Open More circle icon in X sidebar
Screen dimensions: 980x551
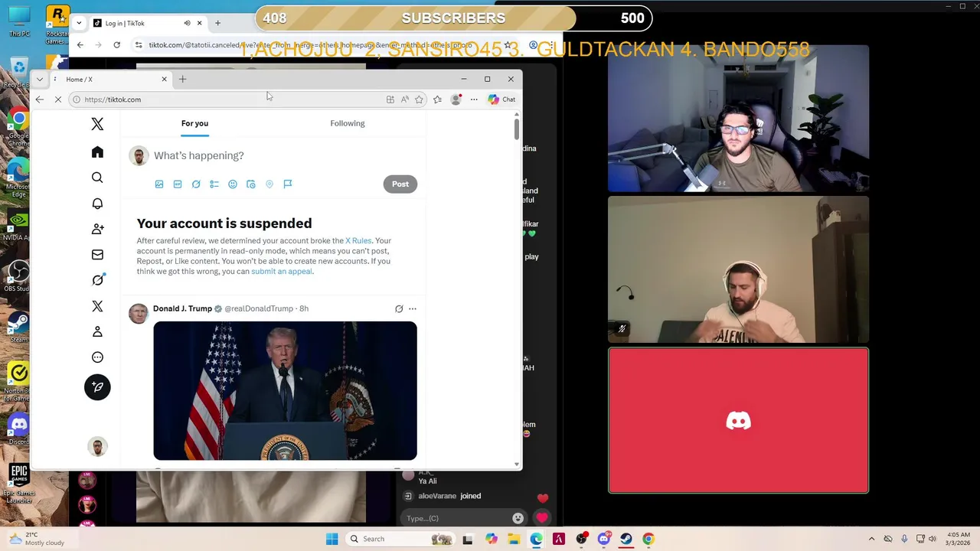97,357
